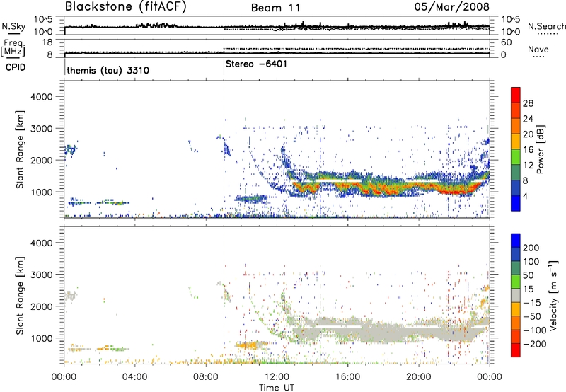Click the 'Velocity [m s⁻¹]' color bar title

(553, 295)
